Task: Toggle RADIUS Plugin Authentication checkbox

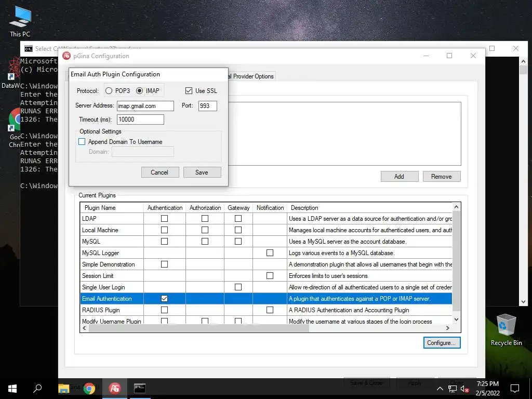Action: click(x=164, y=310)
